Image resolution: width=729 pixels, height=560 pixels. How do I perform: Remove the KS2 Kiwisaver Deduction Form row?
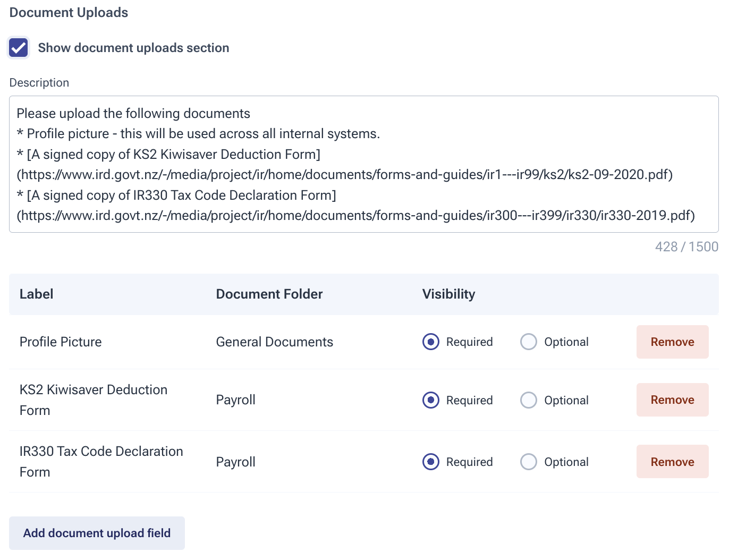(x=672, y=400)
